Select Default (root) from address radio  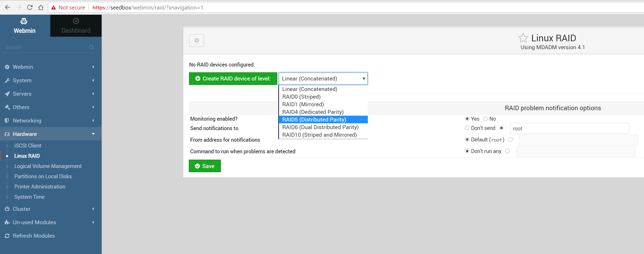point(467,140)
